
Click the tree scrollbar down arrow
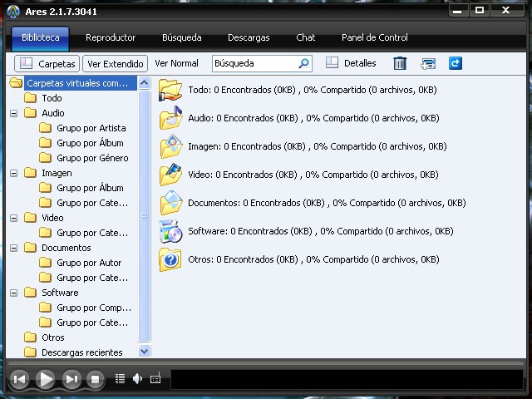pos(144,351)
